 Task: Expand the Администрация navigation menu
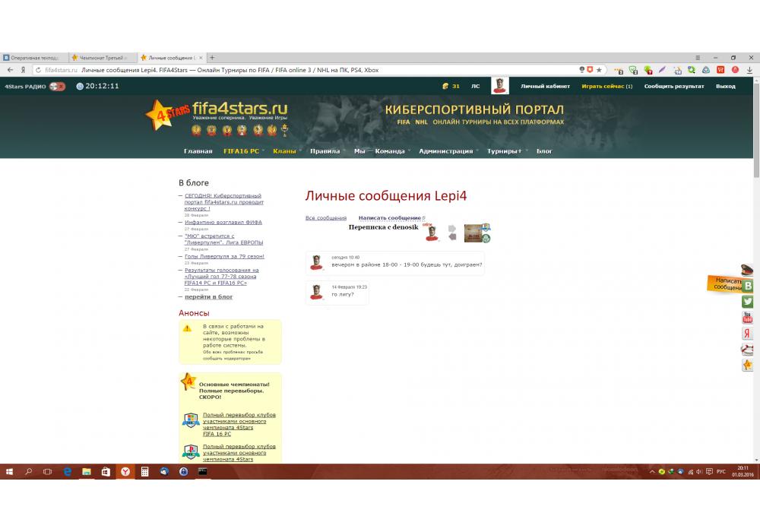point(446,151)
